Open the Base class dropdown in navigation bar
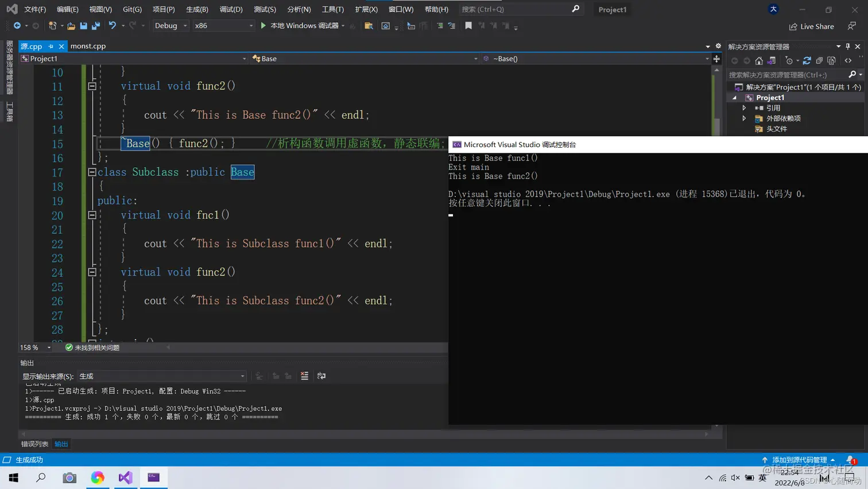The width and height of the screenshot is (868, 489). pos(365,59)
